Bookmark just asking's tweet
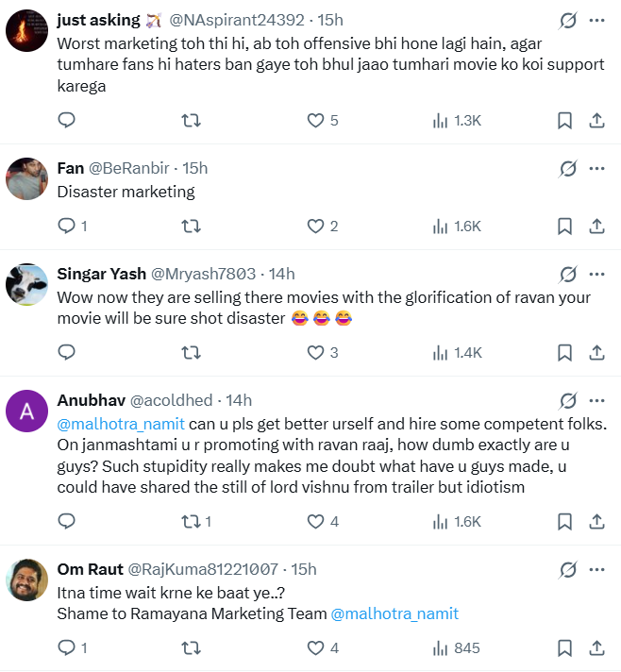 [564, 121]
